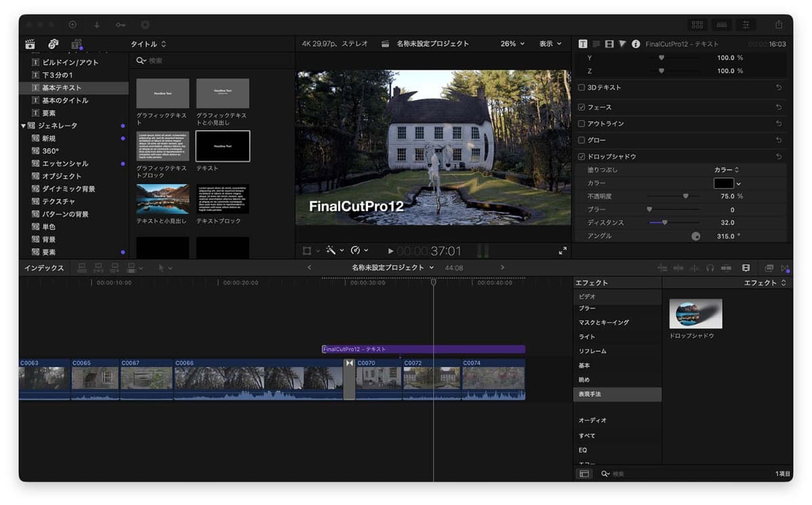Toggle the solo headphones icon
812x505 pixels.
pos(710,268)
